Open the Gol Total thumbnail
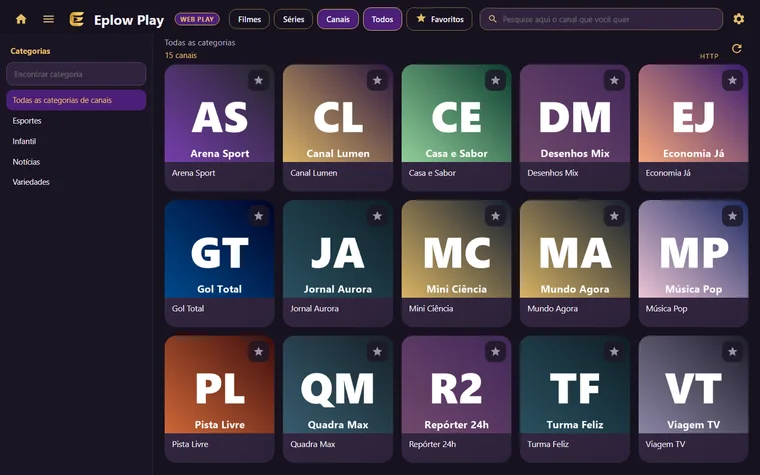Screen dimensions: 760x475 pos(220,249)
